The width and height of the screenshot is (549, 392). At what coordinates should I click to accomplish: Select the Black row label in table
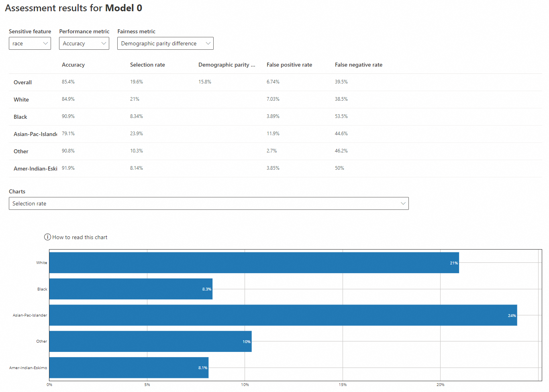click(20, 117)
